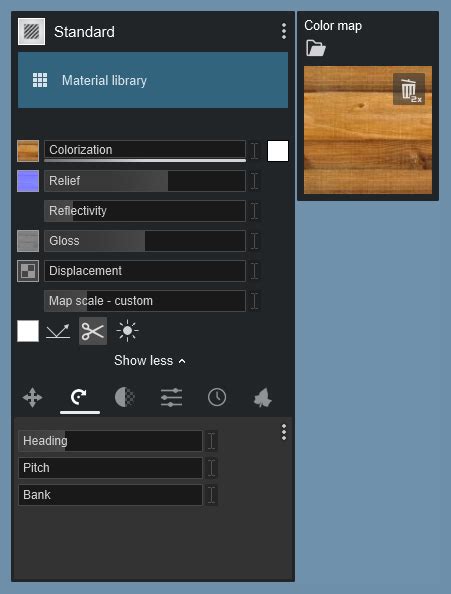Toggle the scissors clip icon
The image size is (451, 594).
tap(93, 331)
